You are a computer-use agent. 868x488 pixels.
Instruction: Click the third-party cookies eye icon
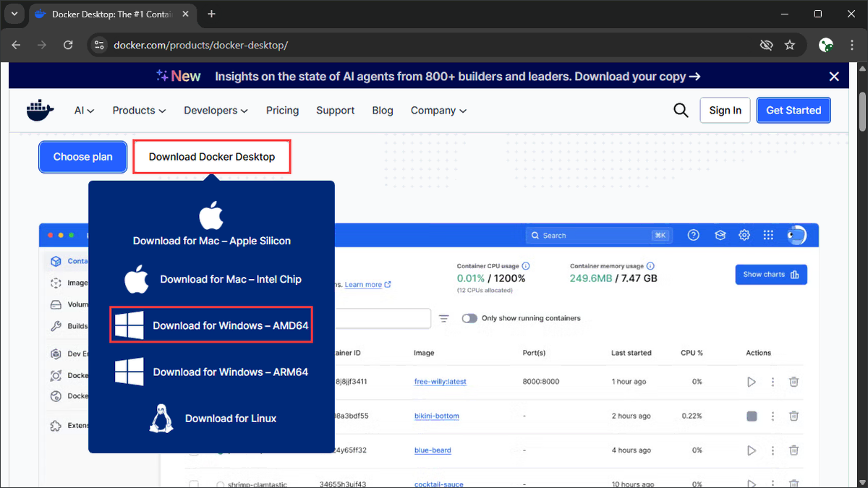767,45
